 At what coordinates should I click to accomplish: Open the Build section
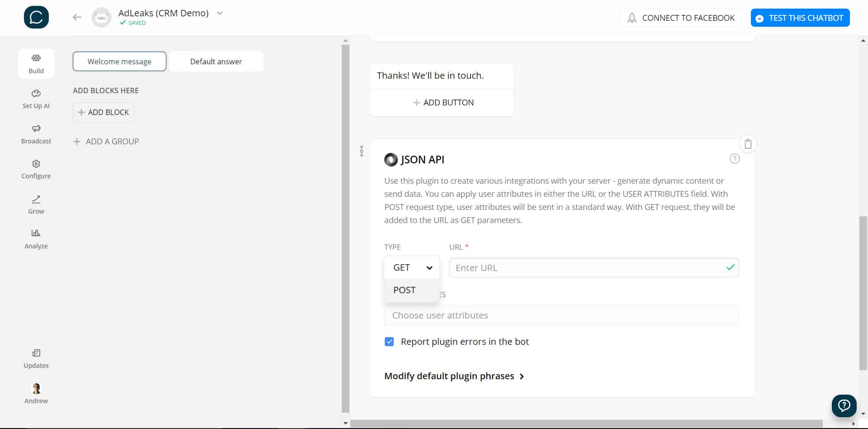tap(36, 63)
